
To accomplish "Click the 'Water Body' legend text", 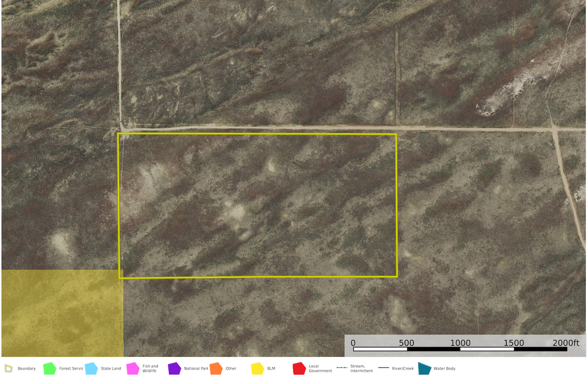I will (x=444, y=369).
